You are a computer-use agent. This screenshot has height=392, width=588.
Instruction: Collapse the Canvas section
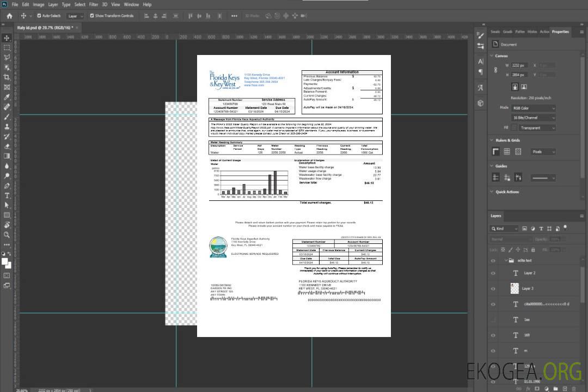click(x=492, y=56)
